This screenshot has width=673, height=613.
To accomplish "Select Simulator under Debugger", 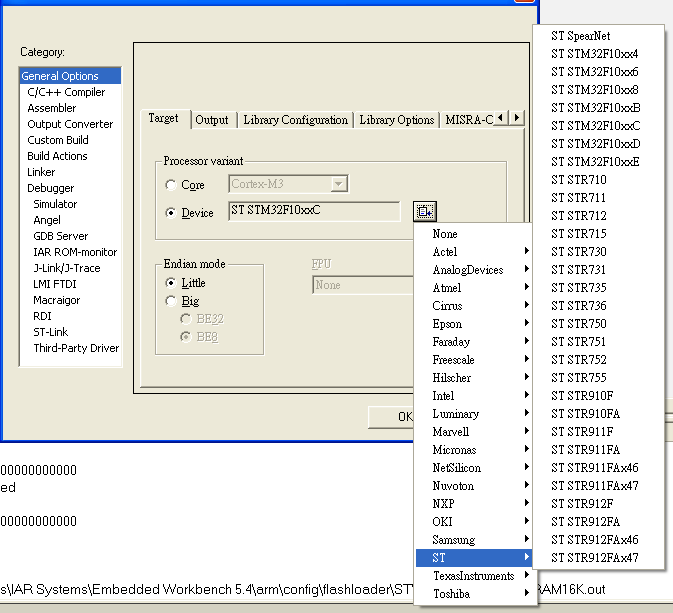I will pyautogui.click(x=55, y=204).
